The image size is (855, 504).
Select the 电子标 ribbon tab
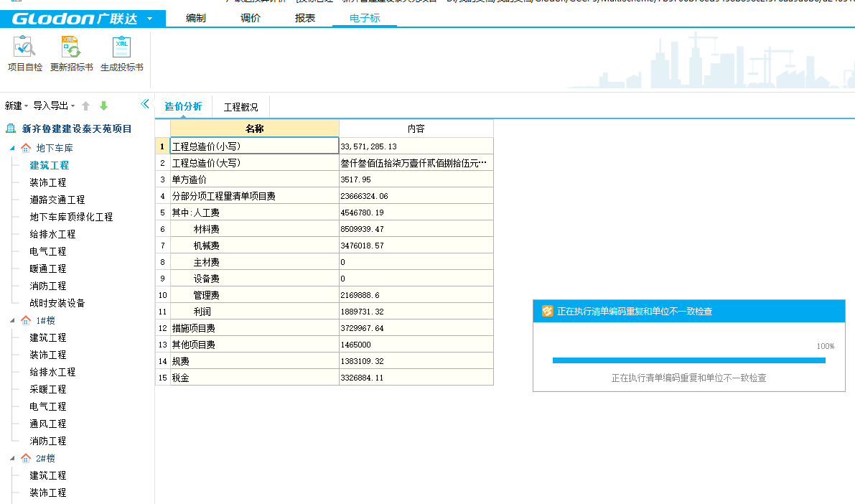click(x=365, y=18)
